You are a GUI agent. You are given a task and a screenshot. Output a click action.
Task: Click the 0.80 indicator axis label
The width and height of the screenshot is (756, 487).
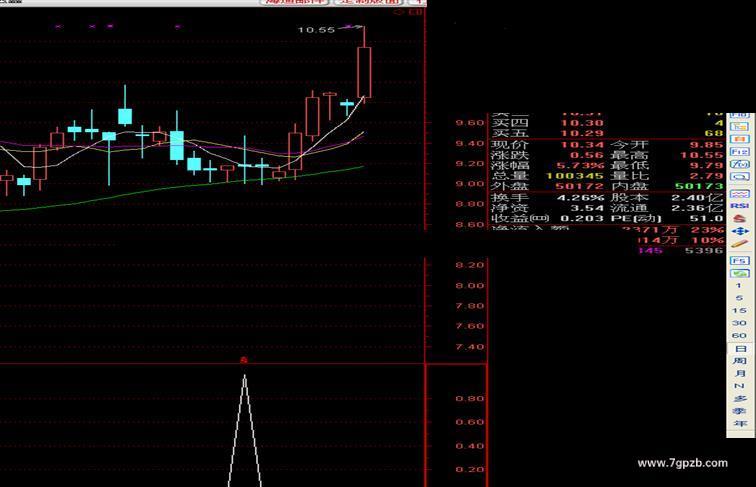[470, 399]
